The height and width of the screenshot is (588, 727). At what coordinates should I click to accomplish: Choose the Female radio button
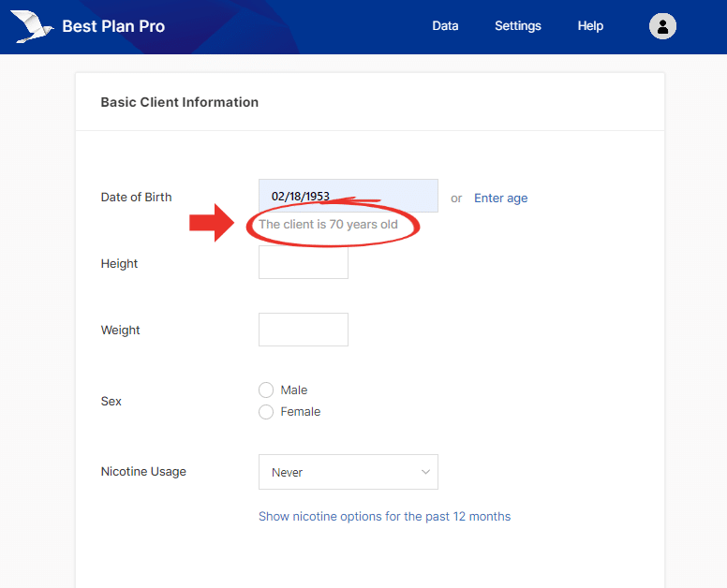[266, 412]
